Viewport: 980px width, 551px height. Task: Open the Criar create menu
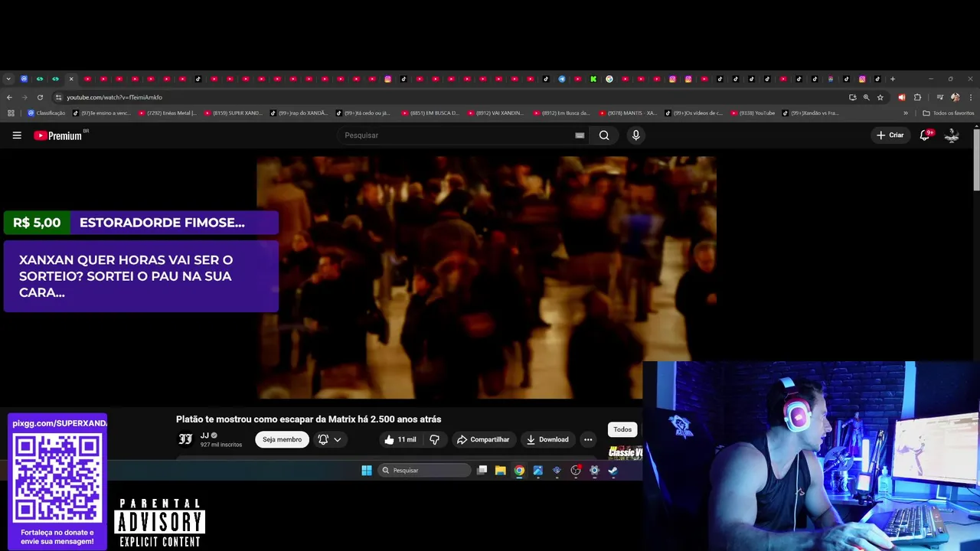coord(890,135)
